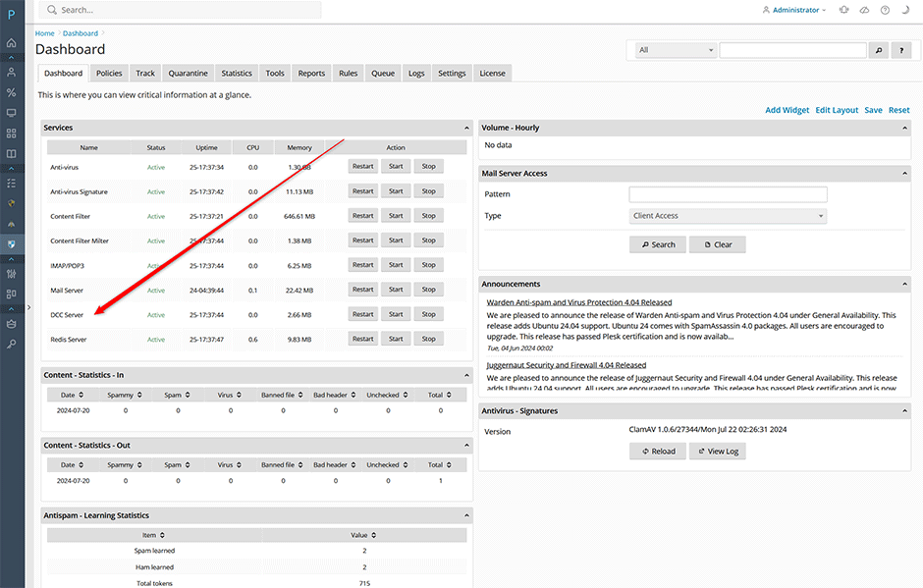Collapse the Antispam - Learning Statistics widget

coord(466,515)
